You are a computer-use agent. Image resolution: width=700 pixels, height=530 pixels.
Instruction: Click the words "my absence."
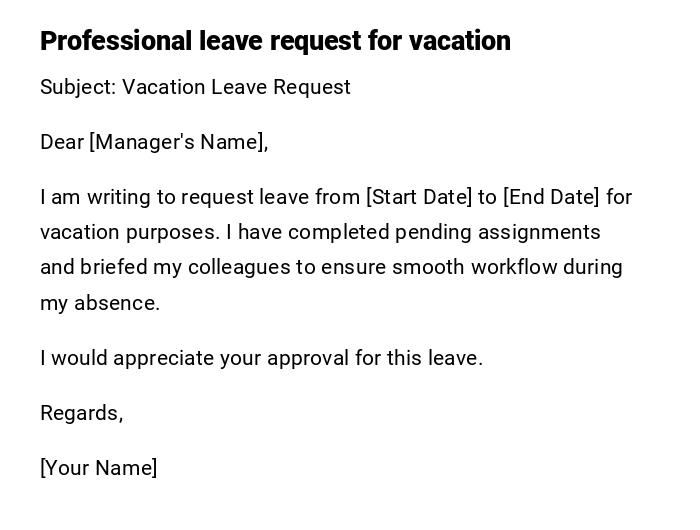(x=100, y=303)
